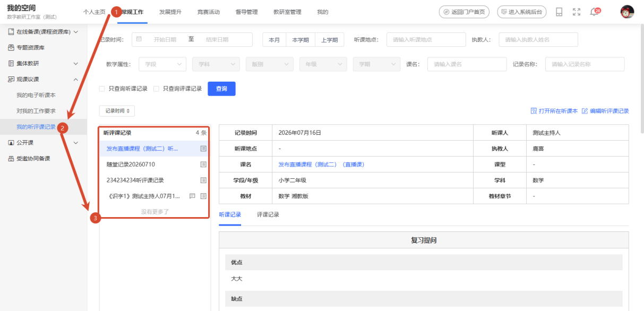Open document icon on 234234234听评课记录 row

point(203,180)
